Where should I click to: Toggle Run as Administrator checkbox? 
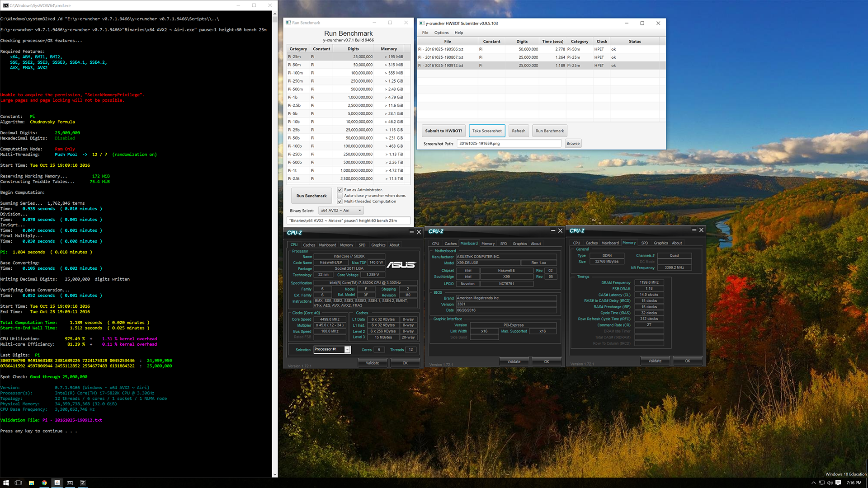click(x=340, y=190)
